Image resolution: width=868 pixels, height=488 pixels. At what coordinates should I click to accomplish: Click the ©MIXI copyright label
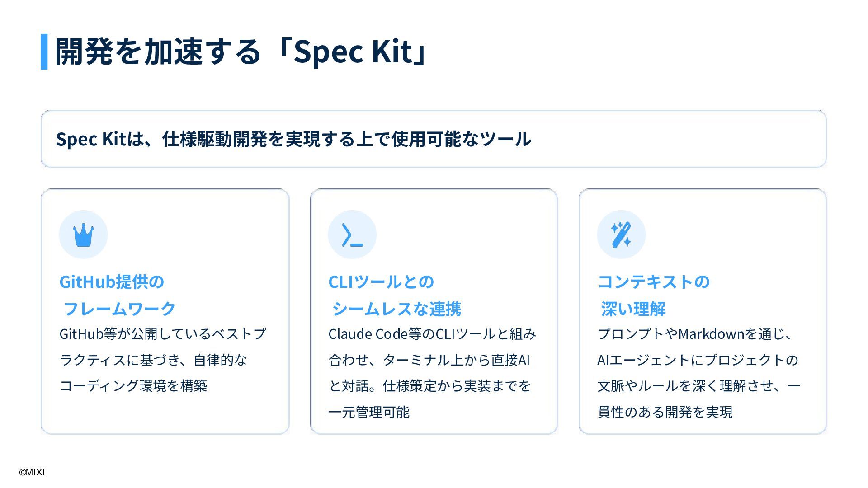click(x=32, y=473)
